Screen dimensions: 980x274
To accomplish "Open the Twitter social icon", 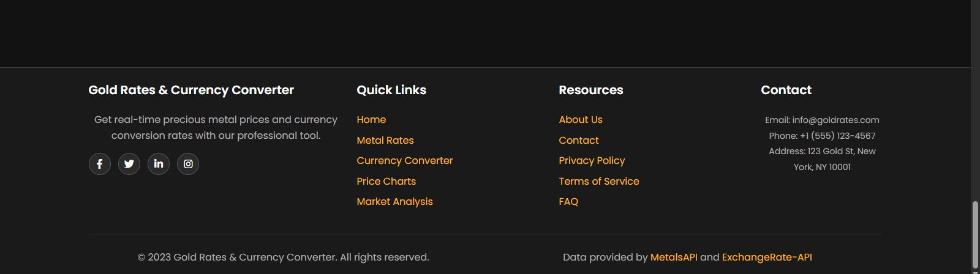I will tap(129, 164).
